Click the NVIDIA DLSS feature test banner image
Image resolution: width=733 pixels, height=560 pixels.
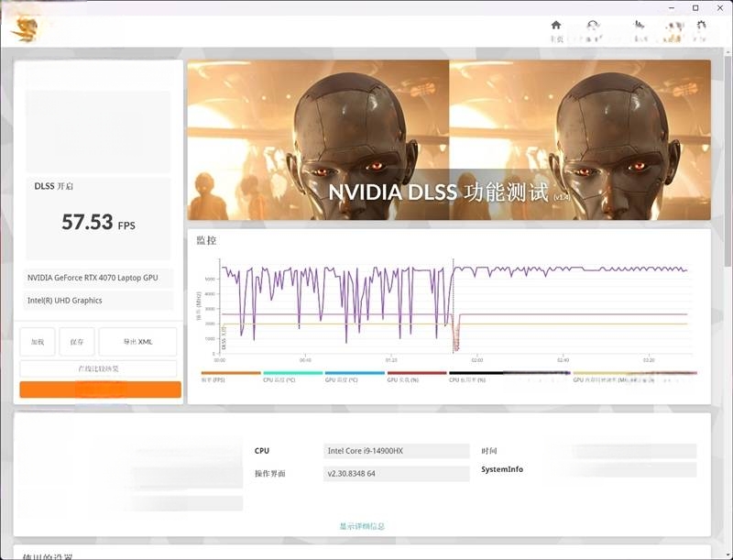pyautogui.click(x=449, y=139)
